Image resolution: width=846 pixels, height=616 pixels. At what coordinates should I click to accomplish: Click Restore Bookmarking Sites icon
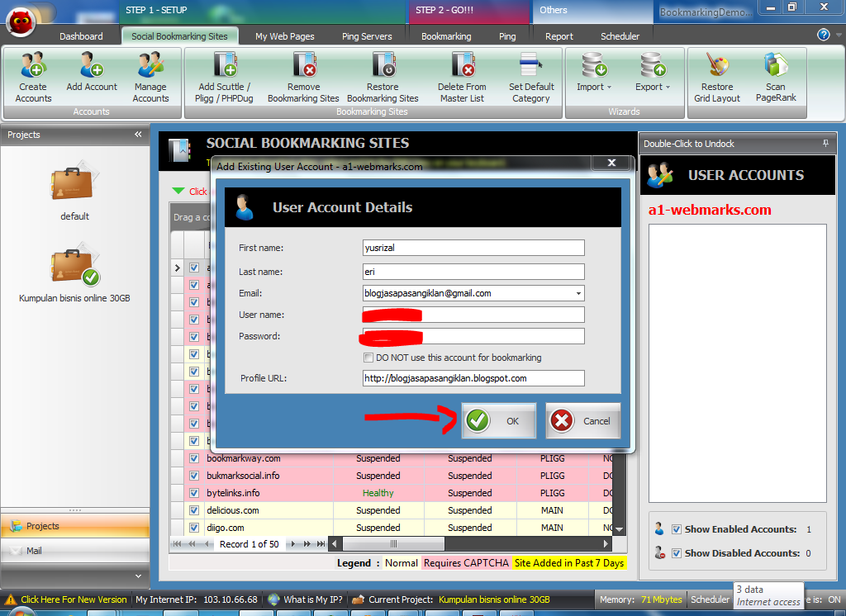(x=383, y=77)
